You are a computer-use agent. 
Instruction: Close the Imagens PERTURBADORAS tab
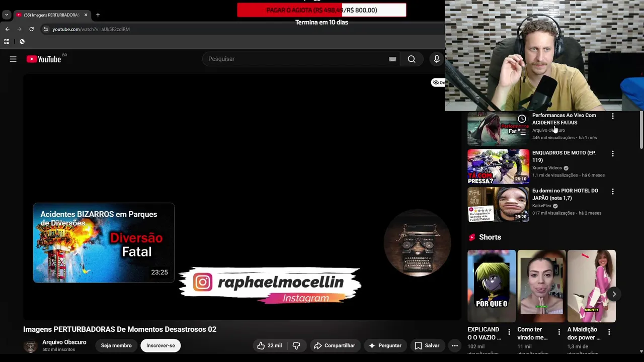pyautogui.click(x=86, y=15)
